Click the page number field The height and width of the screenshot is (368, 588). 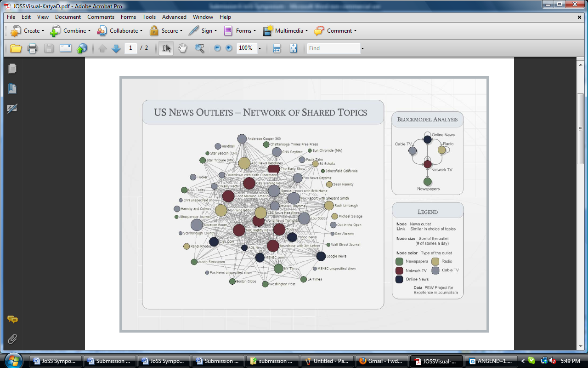click(x=131, y=48)
